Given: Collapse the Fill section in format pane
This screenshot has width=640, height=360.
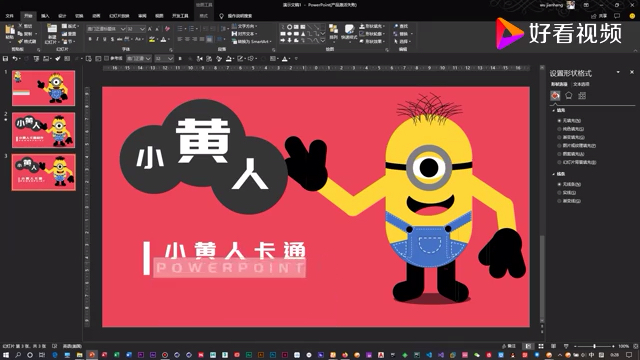Looking at the screenshot, I should [553, 111].
